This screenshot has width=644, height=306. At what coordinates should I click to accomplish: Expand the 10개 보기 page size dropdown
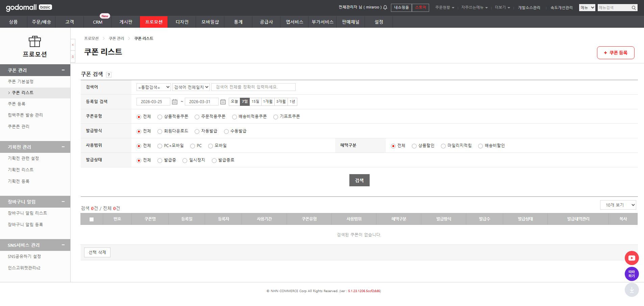tap(618, 205)
